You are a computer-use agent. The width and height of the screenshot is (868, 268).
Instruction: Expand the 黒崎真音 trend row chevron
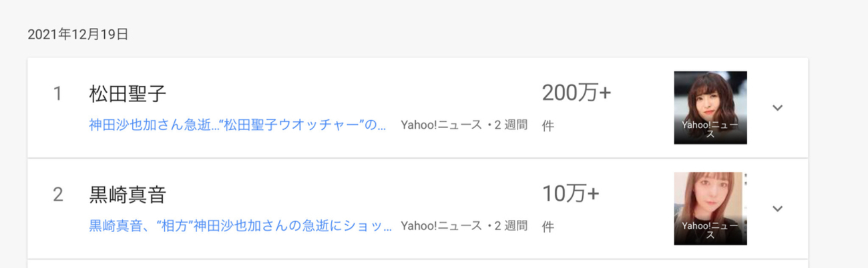coord(777,208)
